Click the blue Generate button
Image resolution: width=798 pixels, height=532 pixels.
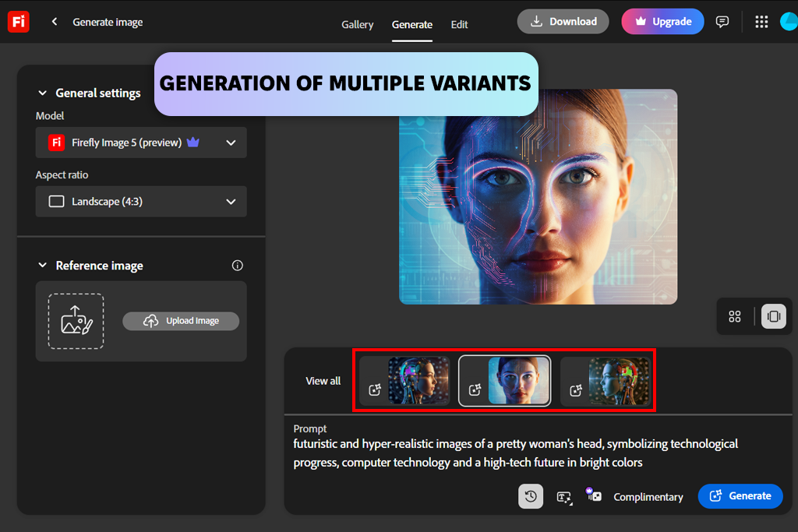740,496
